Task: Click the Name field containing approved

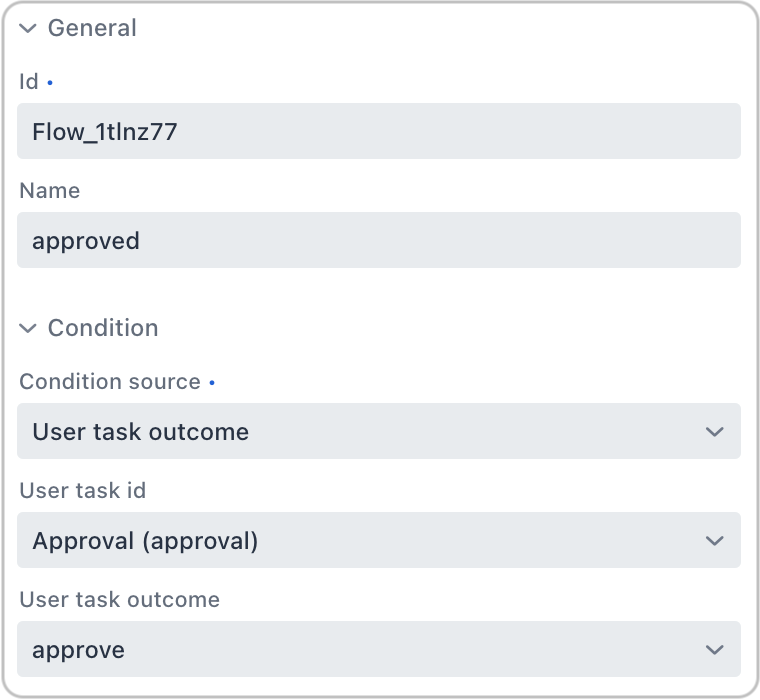Action: coord(378,240)
